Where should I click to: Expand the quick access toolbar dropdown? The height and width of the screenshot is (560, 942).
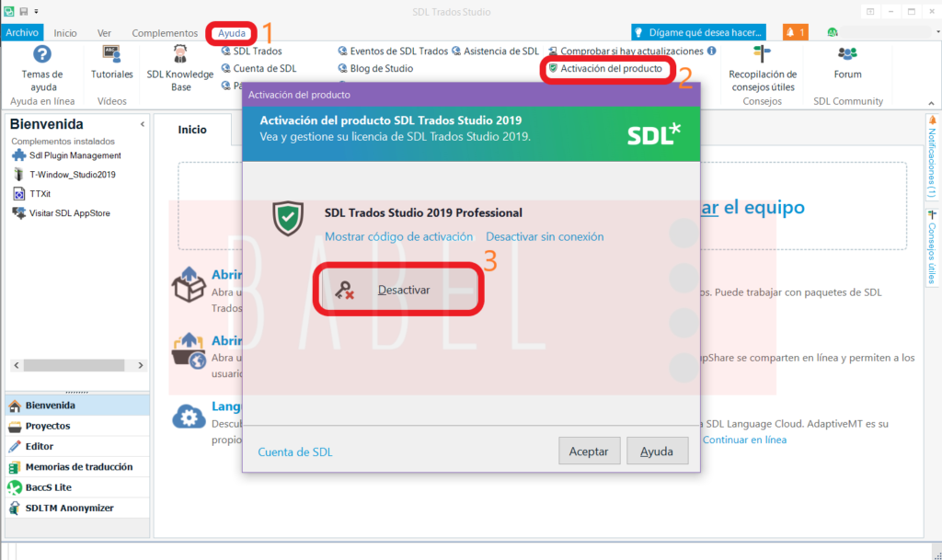[36, 11]
